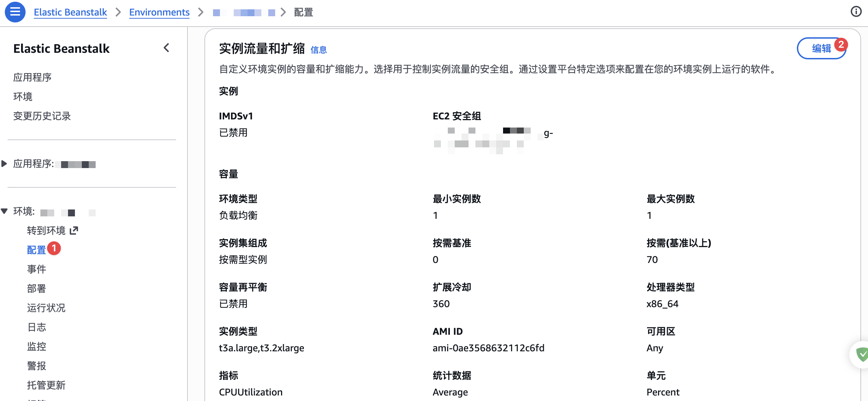
Task: Click the red badge numbered 2
Action: (841, 45)
